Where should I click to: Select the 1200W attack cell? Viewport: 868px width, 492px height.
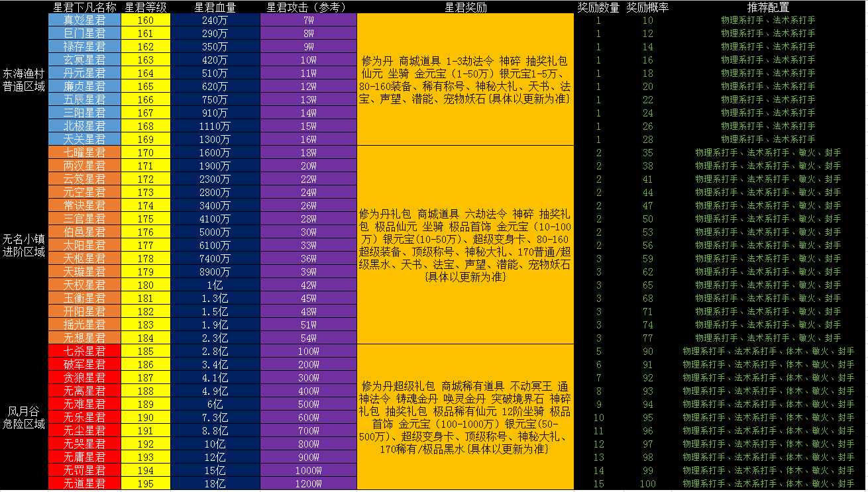click(x=308, y=483)
